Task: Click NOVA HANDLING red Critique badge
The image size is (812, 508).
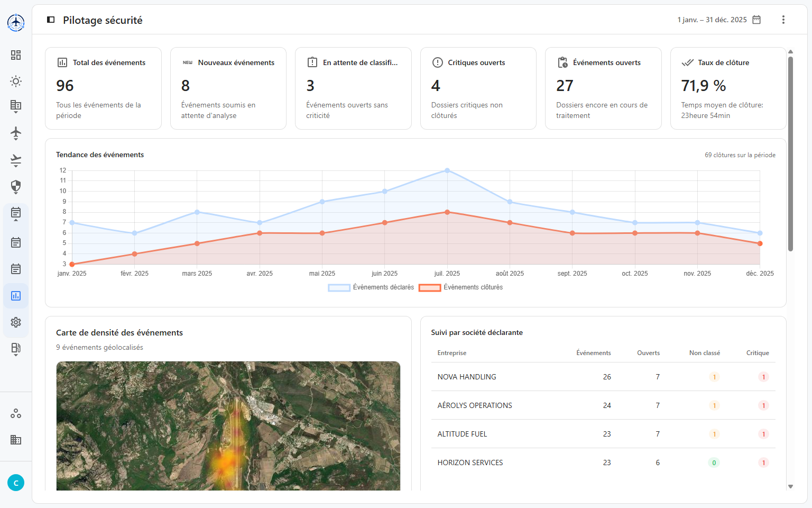Action: (x=763, y=377)
